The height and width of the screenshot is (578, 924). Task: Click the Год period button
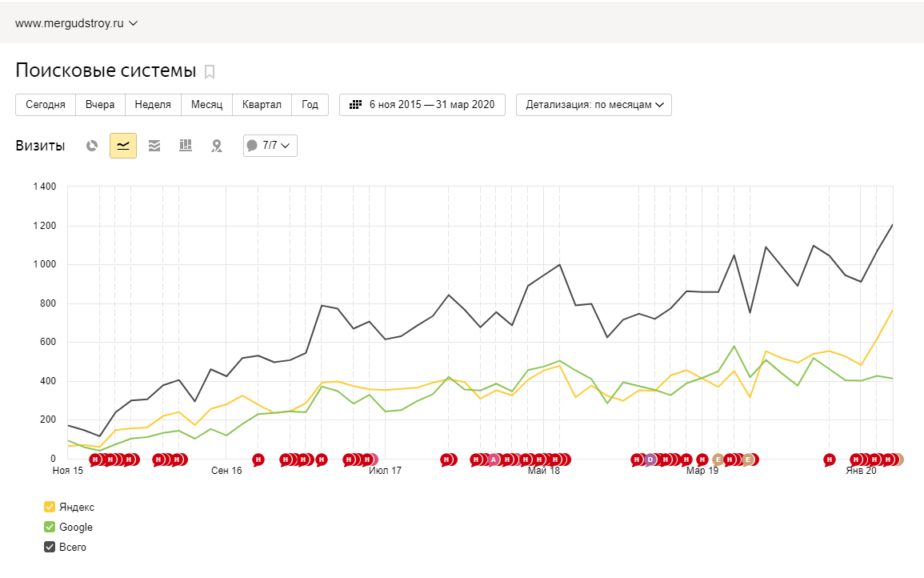point(310,105)
